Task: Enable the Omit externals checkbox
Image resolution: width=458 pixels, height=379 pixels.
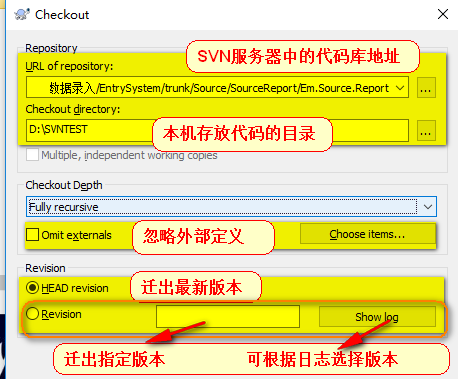Action: [32, 234]
